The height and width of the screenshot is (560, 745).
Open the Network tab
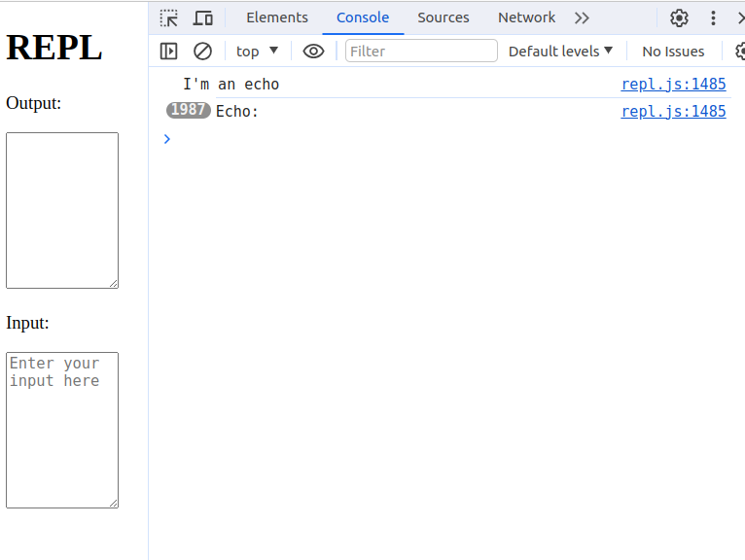click(x=526, y=17)
